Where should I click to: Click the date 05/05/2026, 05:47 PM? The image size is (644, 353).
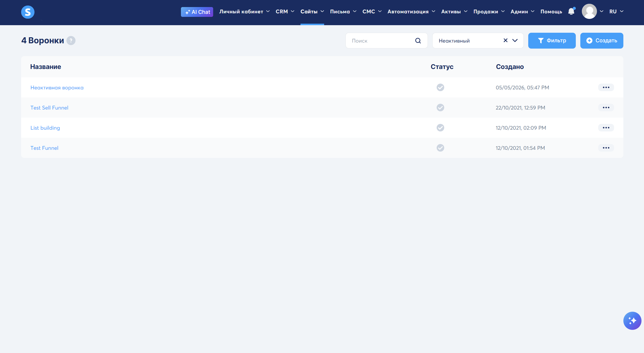(x=522, y=88)
